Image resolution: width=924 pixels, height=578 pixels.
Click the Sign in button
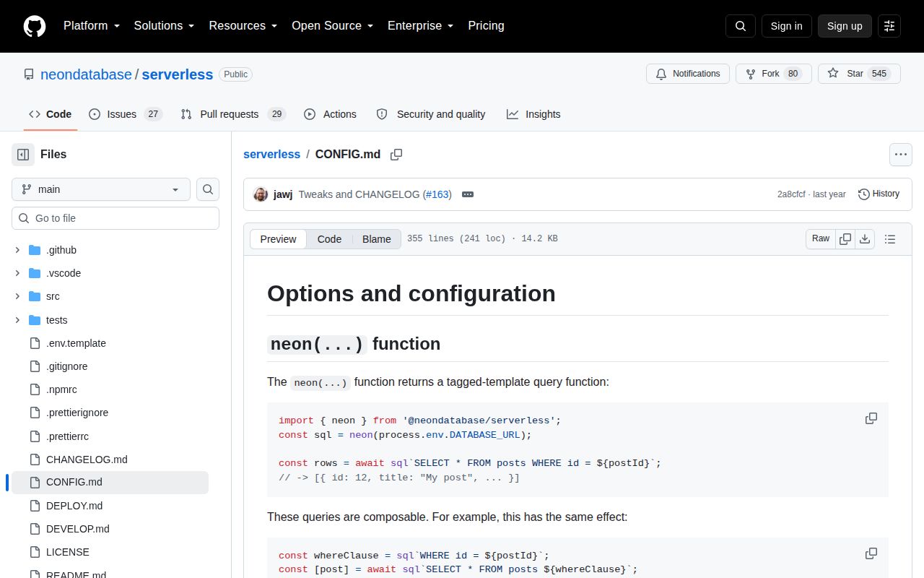pos(786,26)
